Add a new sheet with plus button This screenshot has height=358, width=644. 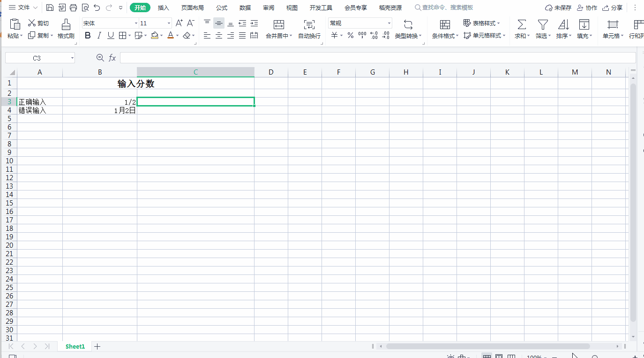click(x=97, y=346)
